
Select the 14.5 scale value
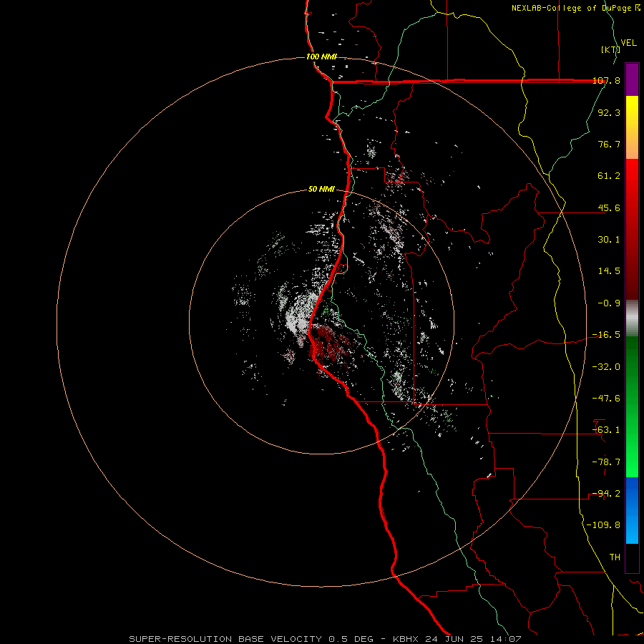pos(609,271)
